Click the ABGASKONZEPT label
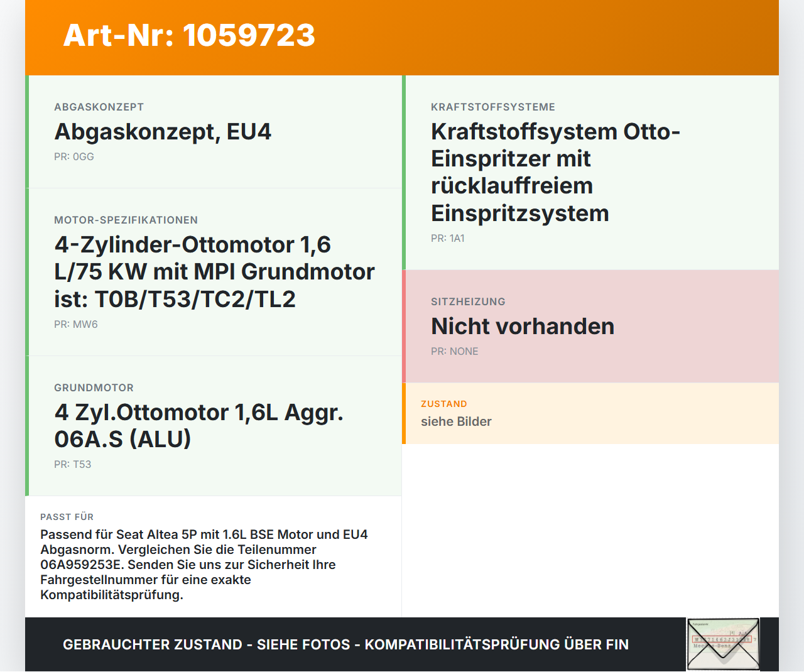 99,107
